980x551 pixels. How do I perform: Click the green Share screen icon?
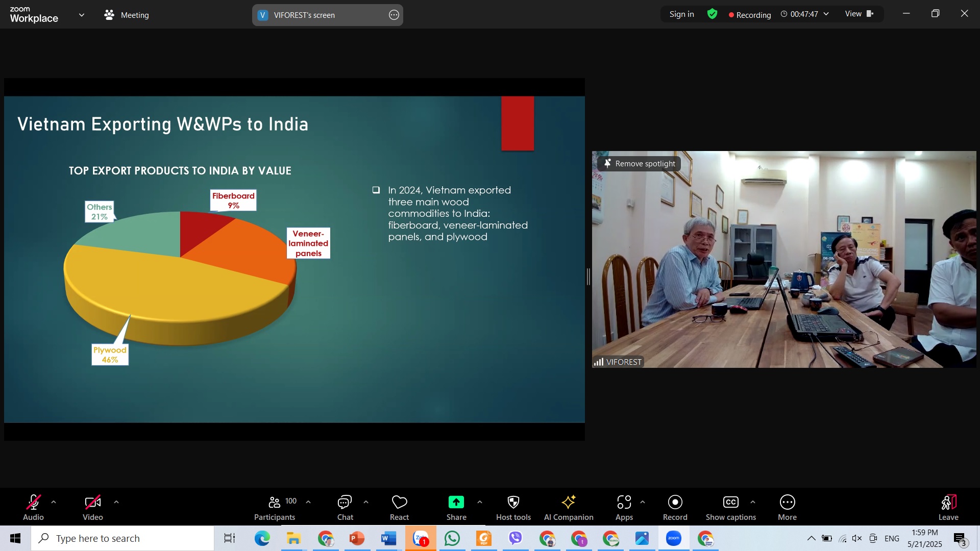pos(456,502)
